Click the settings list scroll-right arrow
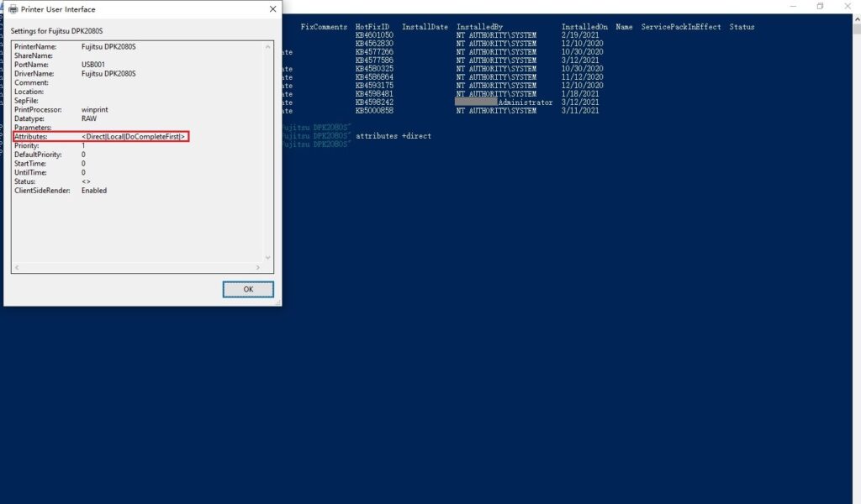Viewport: 861px width, 504px height. click(258, 267)
